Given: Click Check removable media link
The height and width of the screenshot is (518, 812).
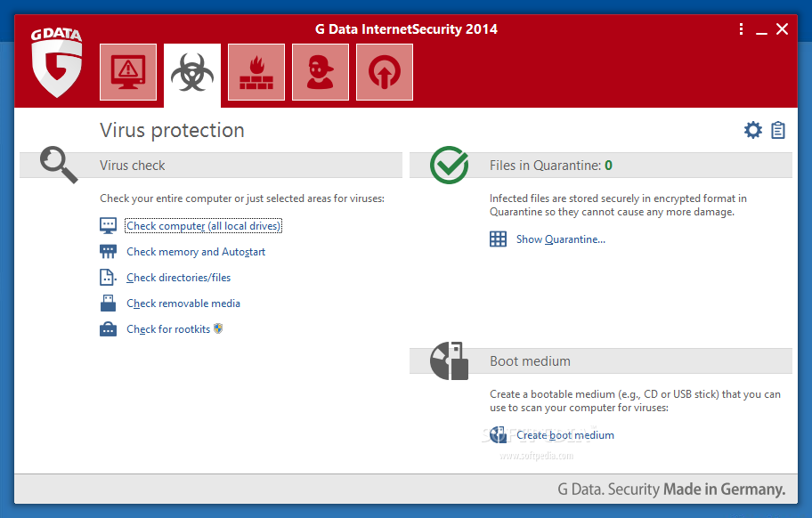Looking at the screenshot, I should tap(183, 304).
